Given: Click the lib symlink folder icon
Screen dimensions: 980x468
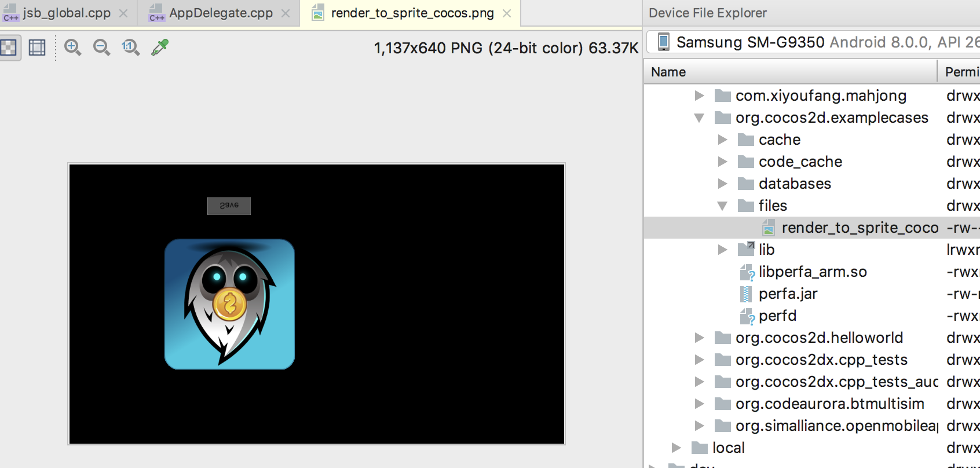Looking at the screenshot, I should (746, 249).
